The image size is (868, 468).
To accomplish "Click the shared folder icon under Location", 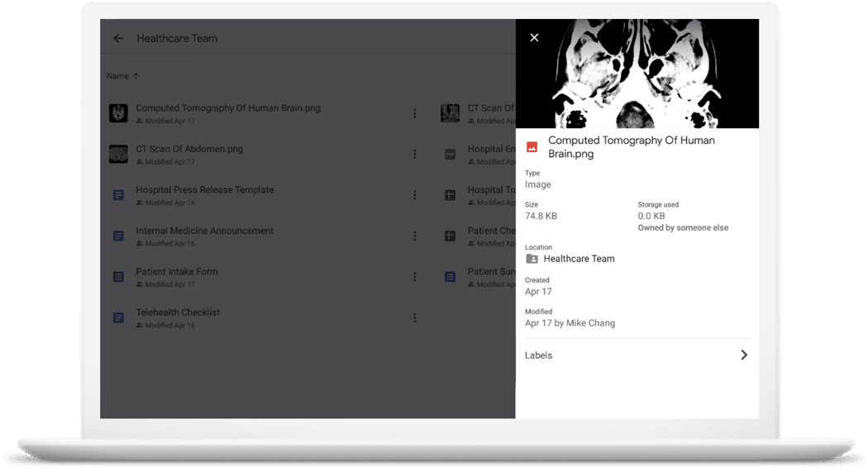I will 532,259.
